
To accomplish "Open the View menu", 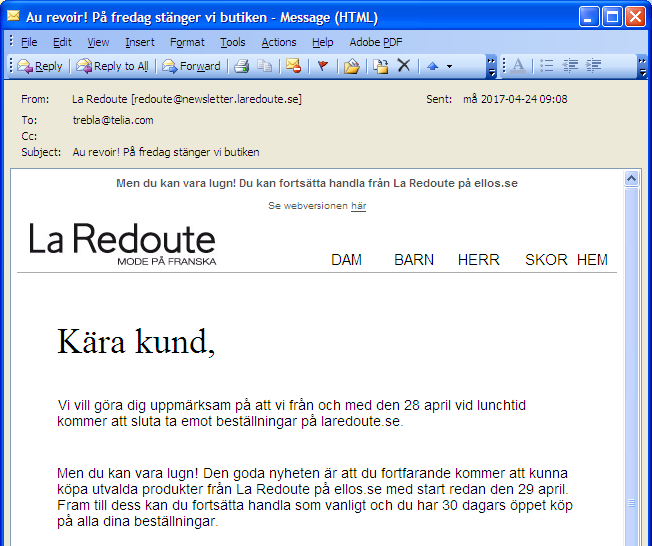I will [x=98, y=42].
